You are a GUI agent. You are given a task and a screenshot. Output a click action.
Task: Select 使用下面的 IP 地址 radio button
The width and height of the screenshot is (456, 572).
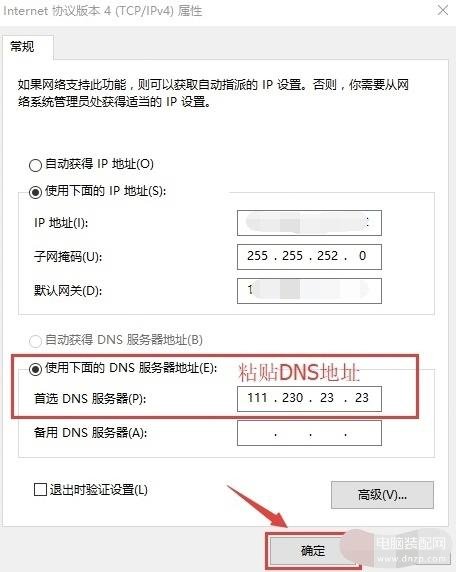pos(35,192)
